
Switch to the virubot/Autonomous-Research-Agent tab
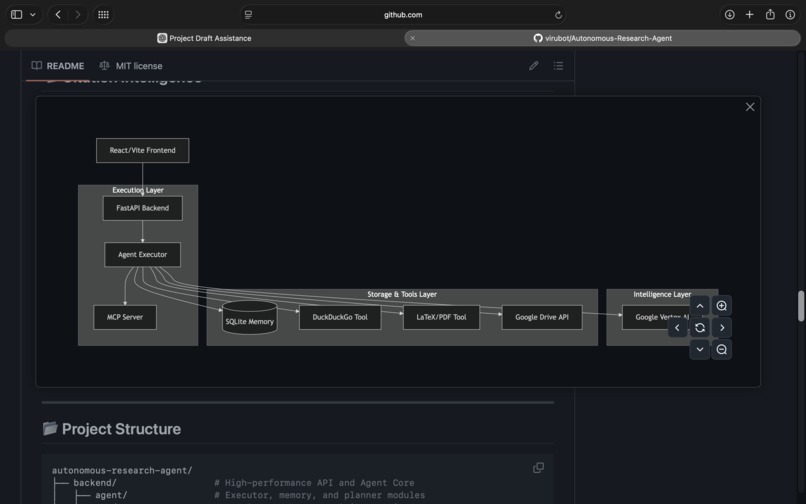(602, 38)
